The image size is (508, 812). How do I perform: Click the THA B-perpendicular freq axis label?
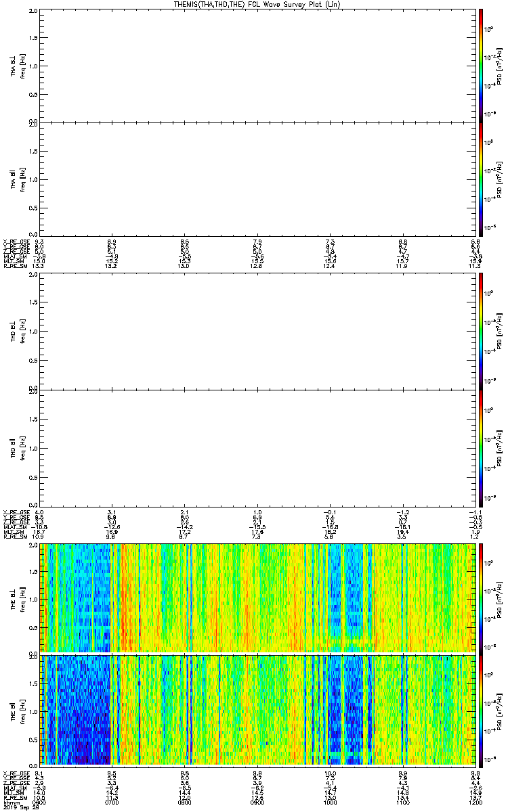pyautogui.click(x=22, y=65)
